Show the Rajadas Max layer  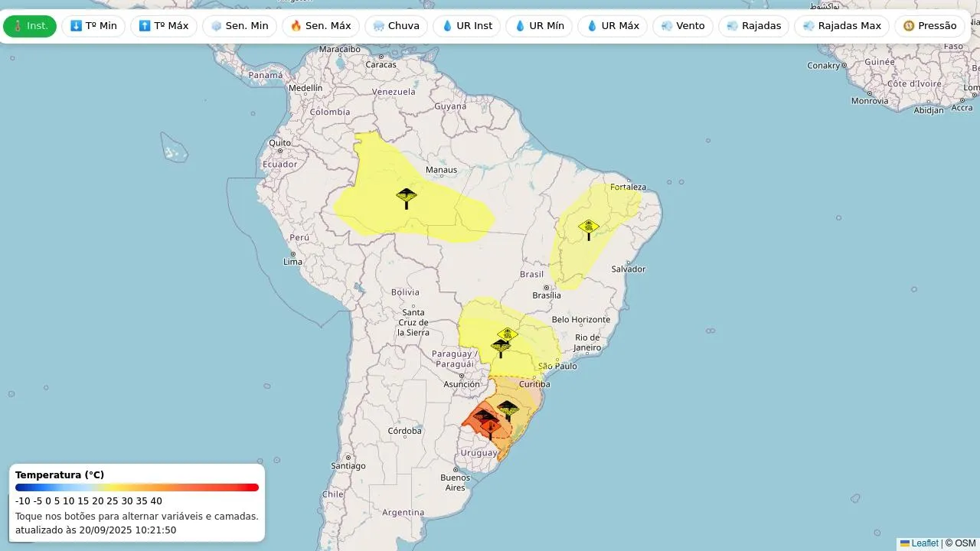841,26
